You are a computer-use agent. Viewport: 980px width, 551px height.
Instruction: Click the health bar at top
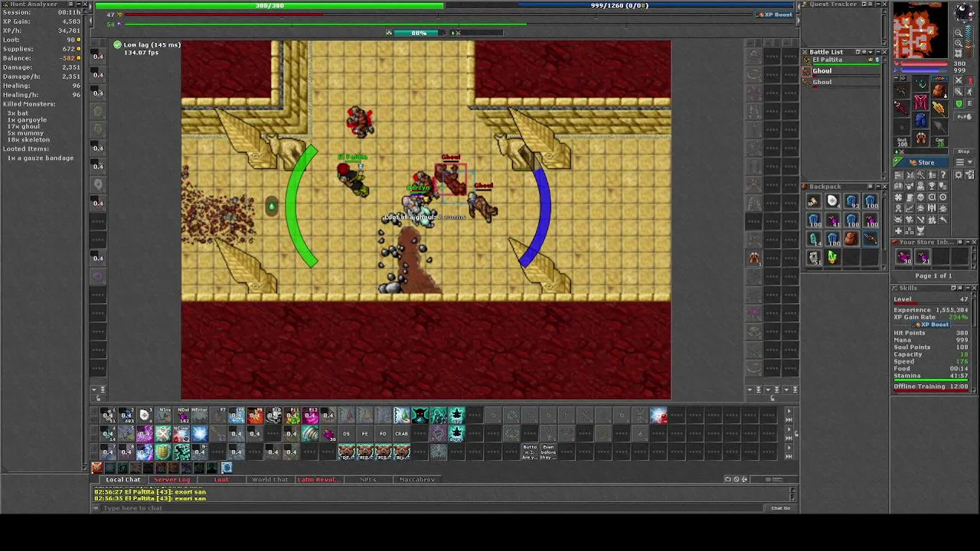(x=269, y=5)
